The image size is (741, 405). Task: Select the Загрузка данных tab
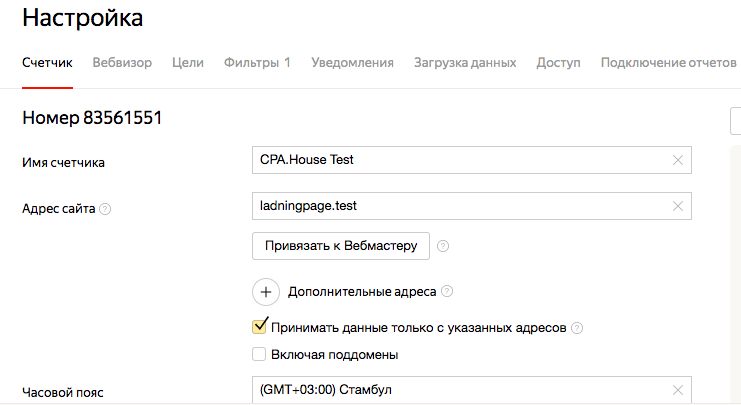click(465, 62)
